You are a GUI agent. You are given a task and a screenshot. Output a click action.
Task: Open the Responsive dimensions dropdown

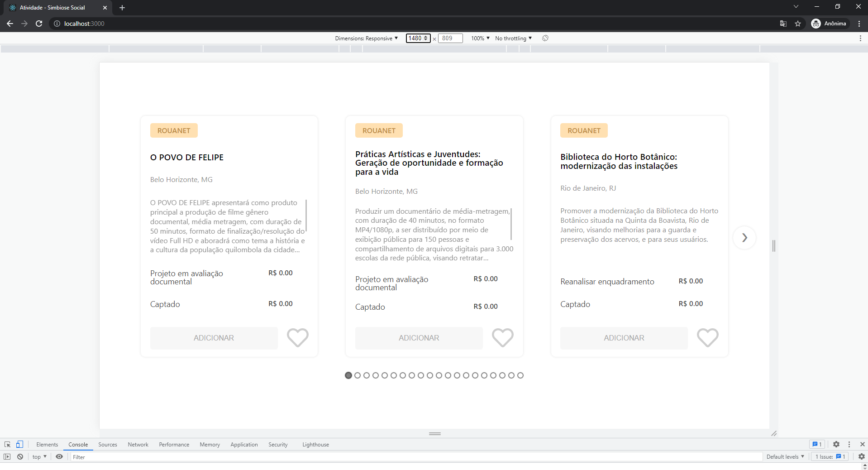click(367, 38)
